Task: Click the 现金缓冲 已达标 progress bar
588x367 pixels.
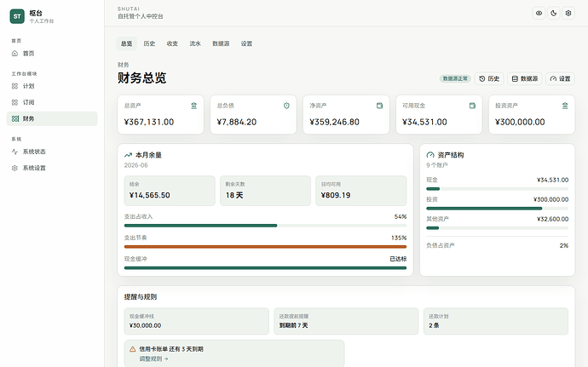Action: [x=265, y=267]
